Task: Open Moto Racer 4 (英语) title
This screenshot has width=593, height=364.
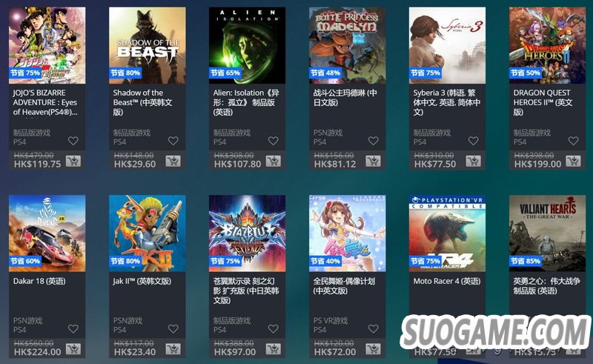Action: coord(447,281)
